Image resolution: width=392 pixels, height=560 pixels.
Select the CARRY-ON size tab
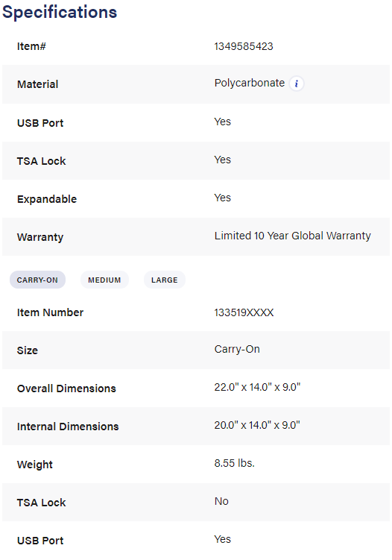pos(37,280)
